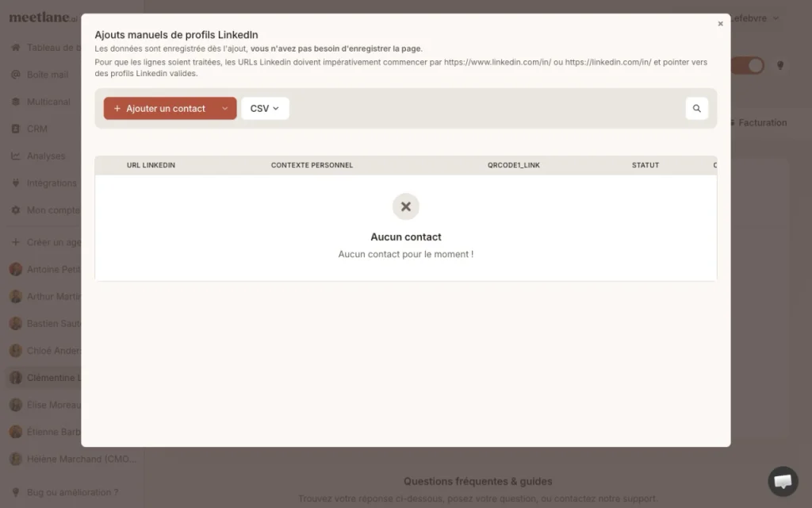Click the Boîte mail icon in sidebar

pyautogui.click(x=16, y=75)
